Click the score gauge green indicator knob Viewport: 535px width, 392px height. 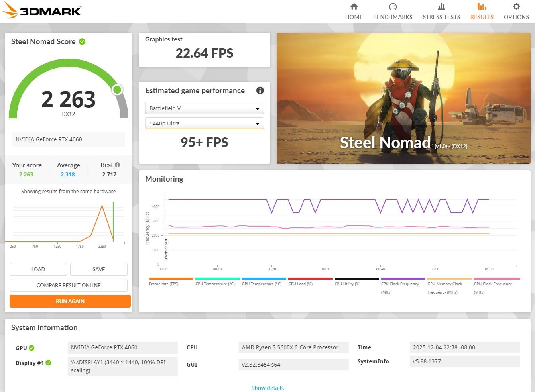(117, 90)
